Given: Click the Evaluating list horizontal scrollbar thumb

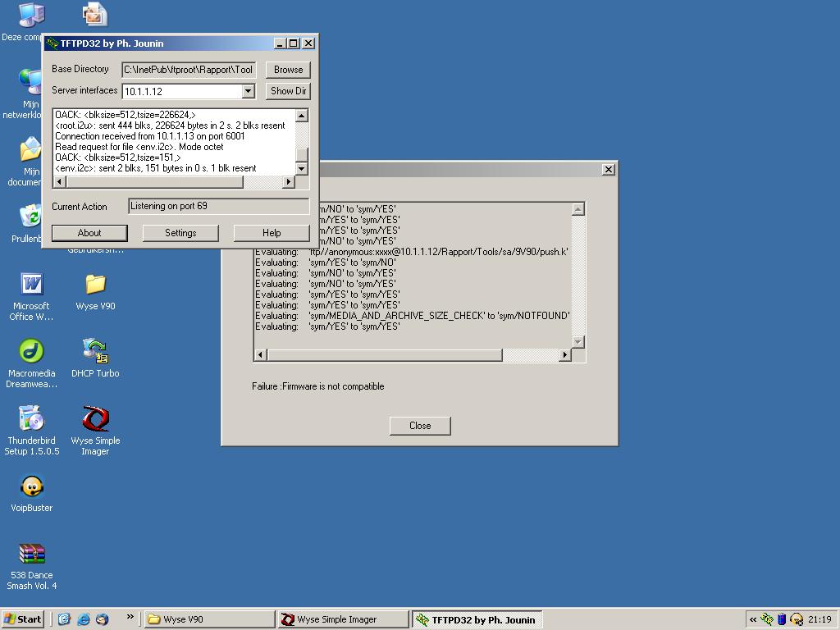Looking at the screenshot, I should (386, 354).
